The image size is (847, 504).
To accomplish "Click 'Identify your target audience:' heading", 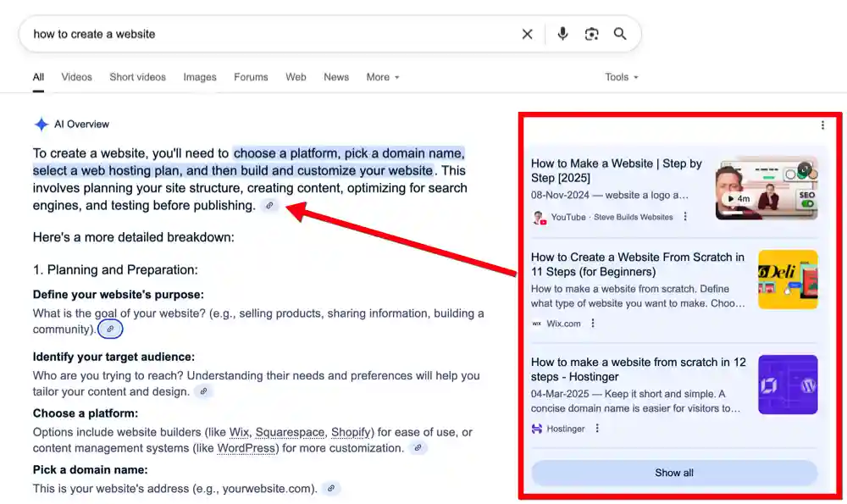I will coord(113,357).
